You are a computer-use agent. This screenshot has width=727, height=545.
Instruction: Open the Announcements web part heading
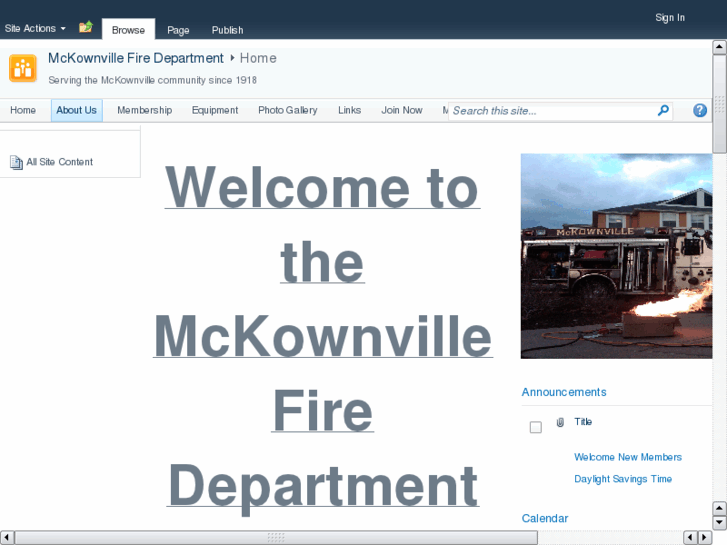coord(564,392)
